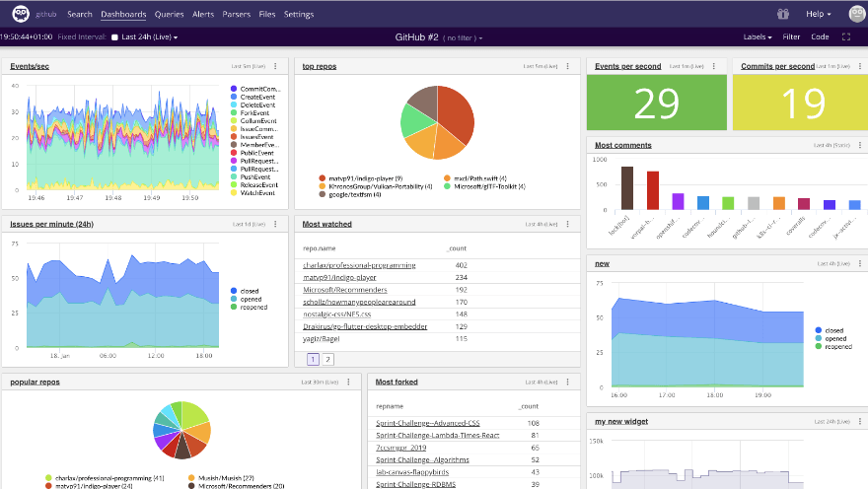The height and width of the screenshot is (489, 868).
Task: Expand the Labels dropdown
Action: click(x=758, y=37)
